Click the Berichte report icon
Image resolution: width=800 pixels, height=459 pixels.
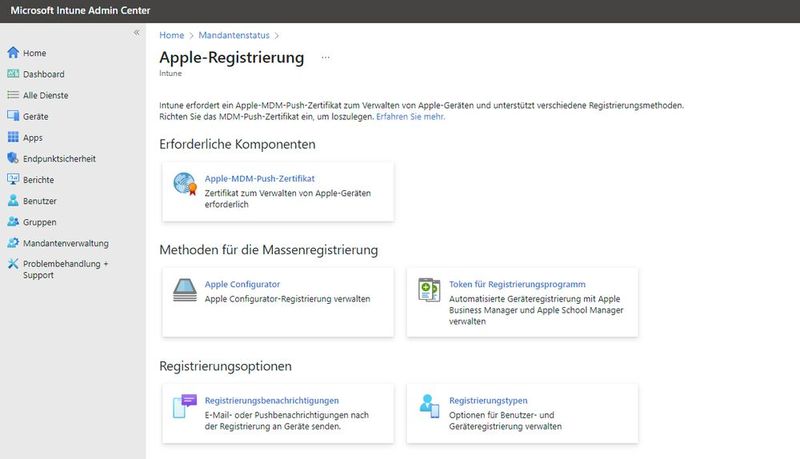click(13, 179)
